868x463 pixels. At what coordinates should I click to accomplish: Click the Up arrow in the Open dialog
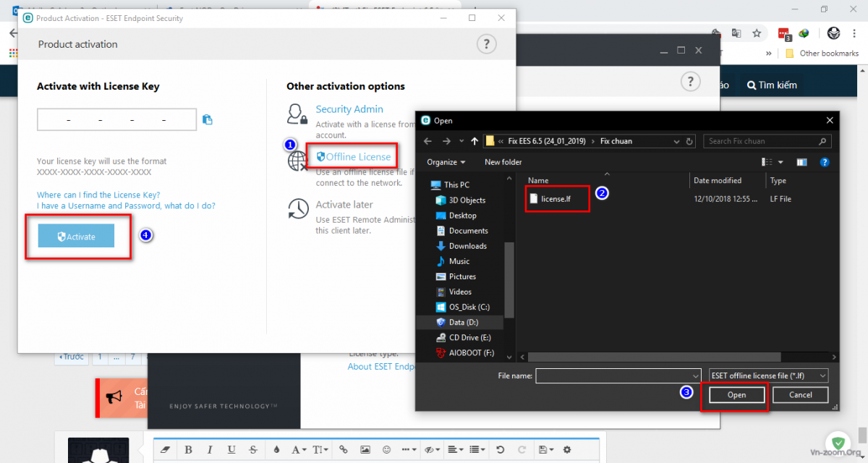474,141
